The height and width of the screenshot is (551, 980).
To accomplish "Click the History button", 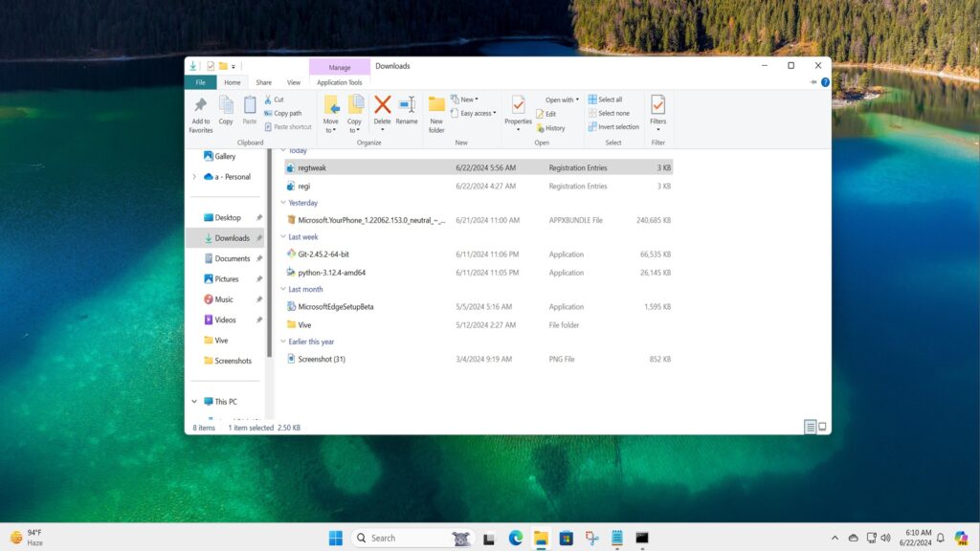I will pos(552,126).
